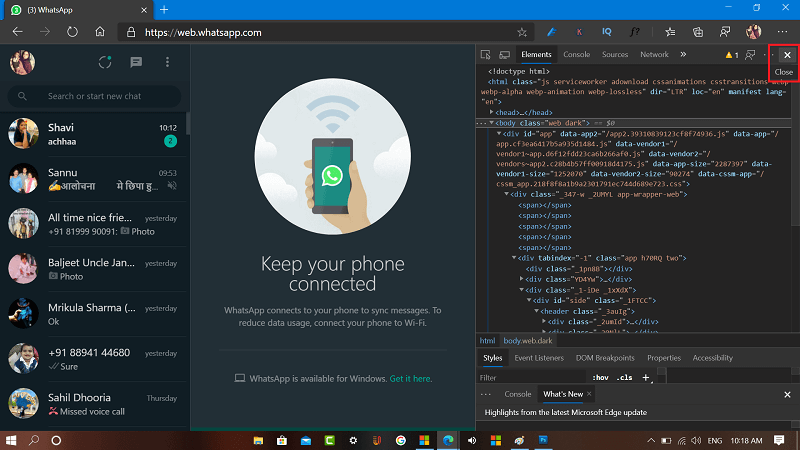Image resolution: width=800 pixels, height=450 pixels.
Task: Open chat with Shavi
Action: coord(94,134)
